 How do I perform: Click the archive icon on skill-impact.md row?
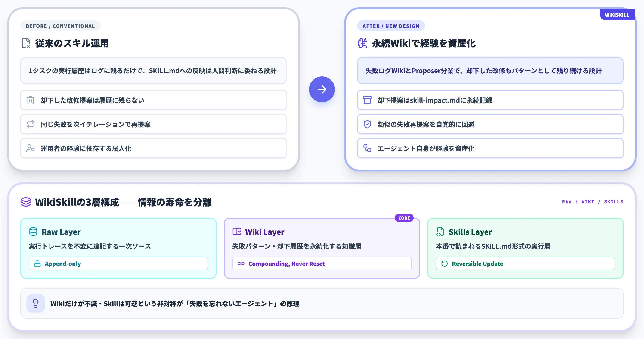[367, 100]
